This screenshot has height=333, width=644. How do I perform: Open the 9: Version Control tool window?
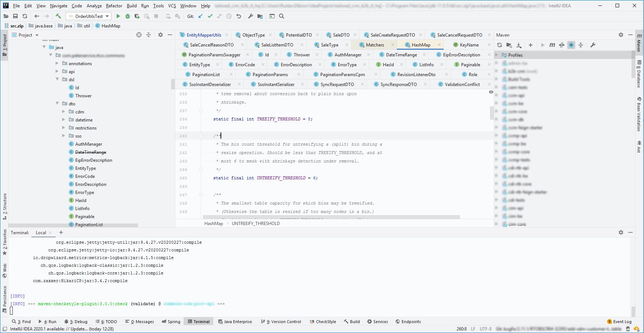click(x=281, y=322)
